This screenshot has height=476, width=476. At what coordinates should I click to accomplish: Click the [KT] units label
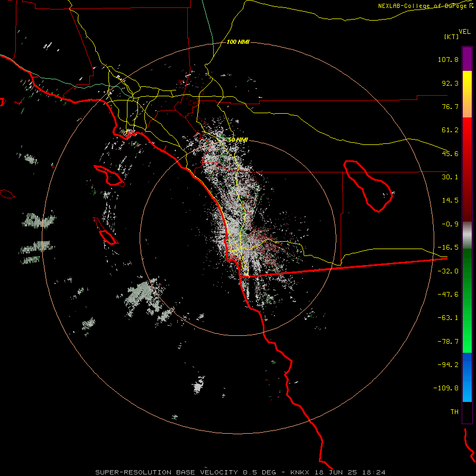click(451, 36)
